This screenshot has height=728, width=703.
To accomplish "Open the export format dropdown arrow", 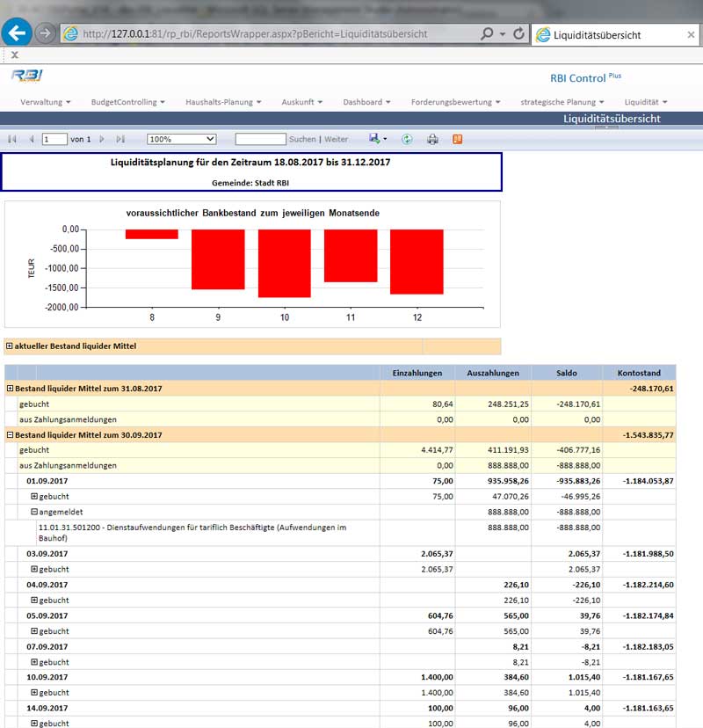I will 384,139.
